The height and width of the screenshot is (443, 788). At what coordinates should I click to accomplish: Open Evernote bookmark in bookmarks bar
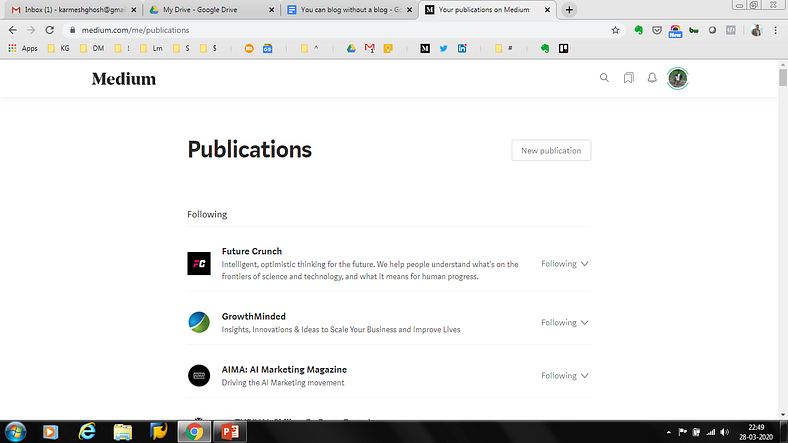(x=545, y=48)
